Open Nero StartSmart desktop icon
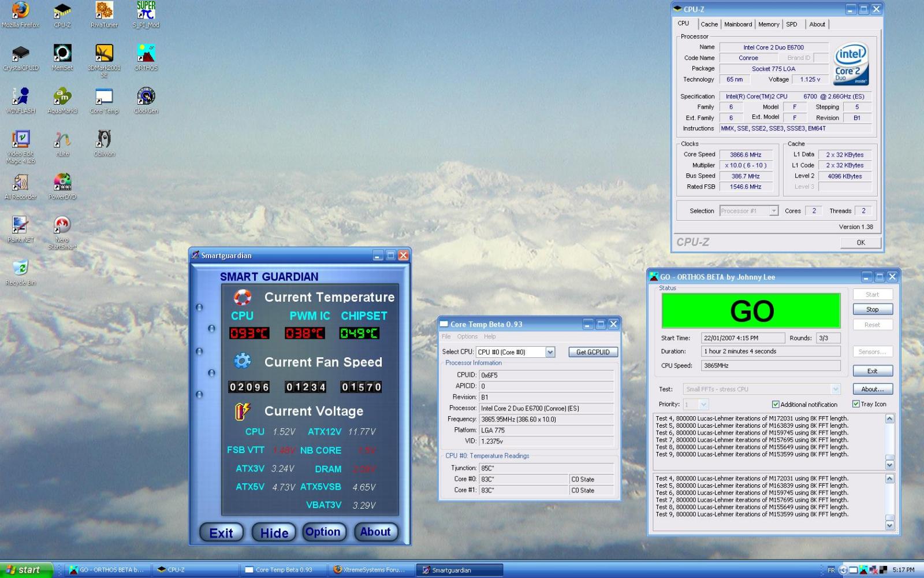The width and height of the screenshot is (924, 578). click(x=62, y=232)
